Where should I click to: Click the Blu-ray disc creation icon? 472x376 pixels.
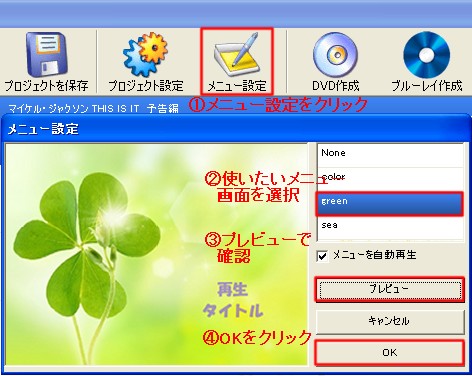tap(426, 54)
